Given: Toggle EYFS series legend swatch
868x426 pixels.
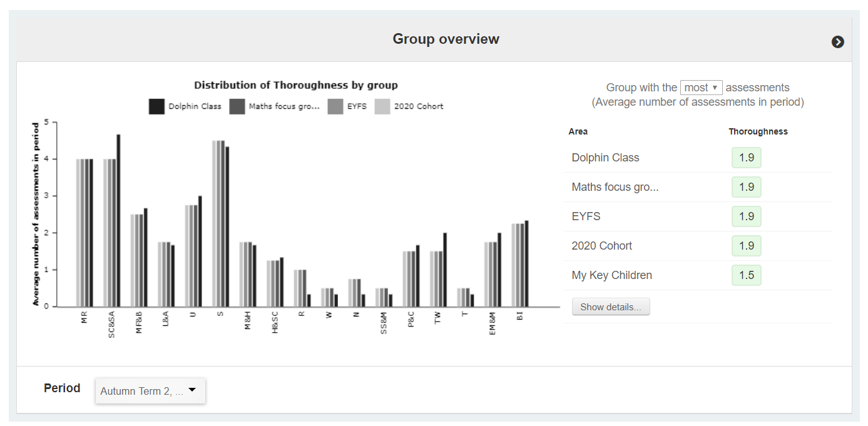Looking at the screenshot, I should pyautogui.click(x=335, y=106).
